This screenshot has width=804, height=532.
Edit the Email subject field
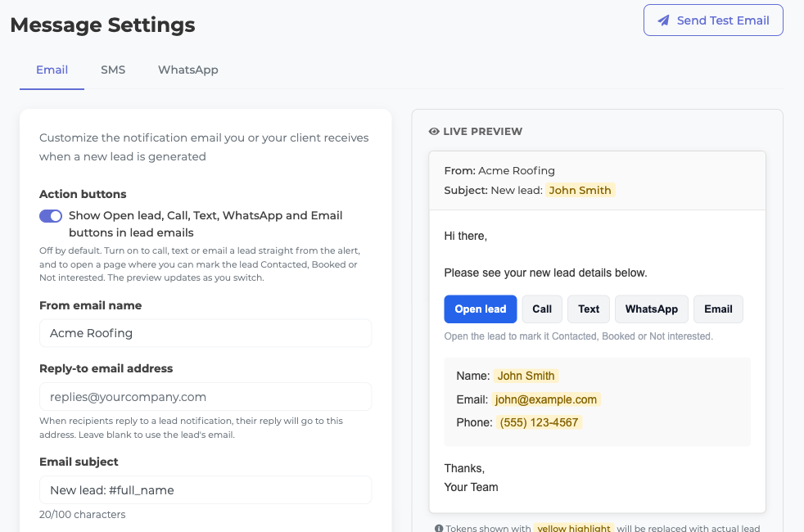[x=206, y=490]
